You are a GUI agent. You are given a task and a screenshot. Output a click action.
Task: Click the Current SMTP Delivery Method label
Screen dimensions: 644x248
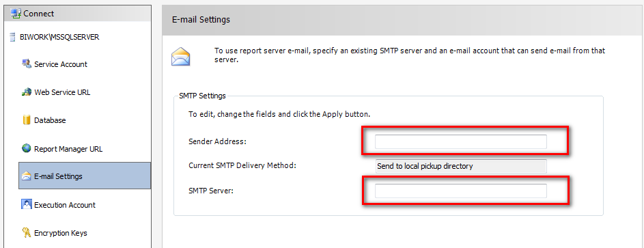coord(242,165)
